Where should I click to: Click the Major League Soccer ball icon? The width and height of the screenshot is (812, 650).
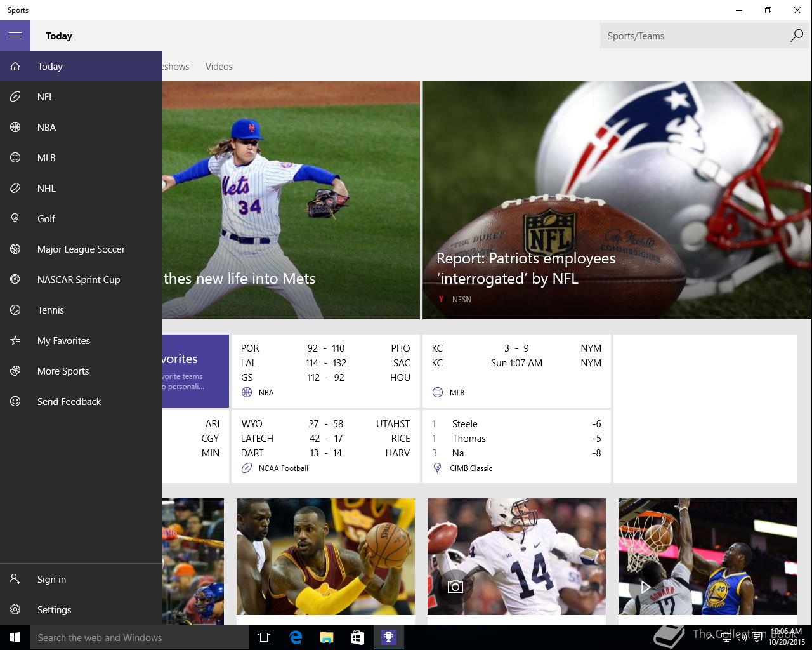coord(15,249)
